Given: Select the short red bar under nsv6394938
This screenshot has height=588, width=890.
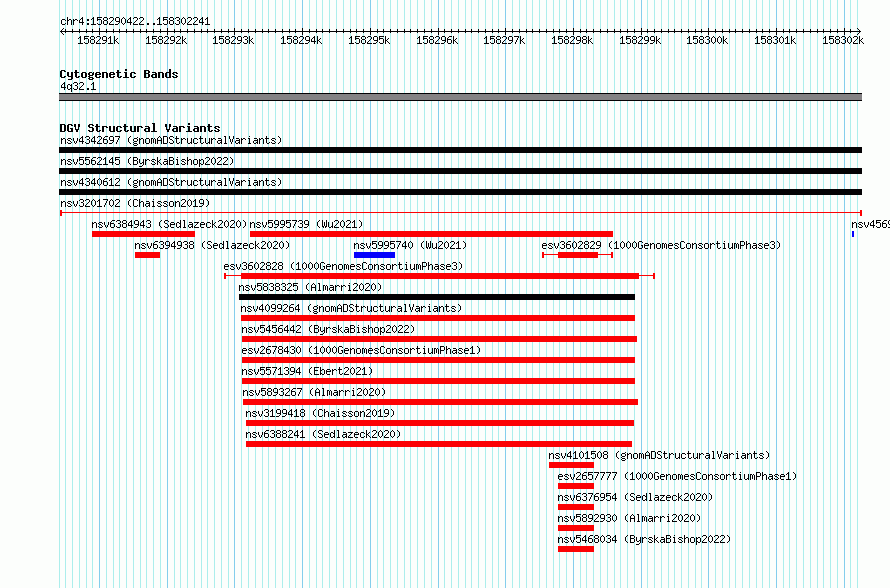Looking at the screenshot, I should [148, 255].
